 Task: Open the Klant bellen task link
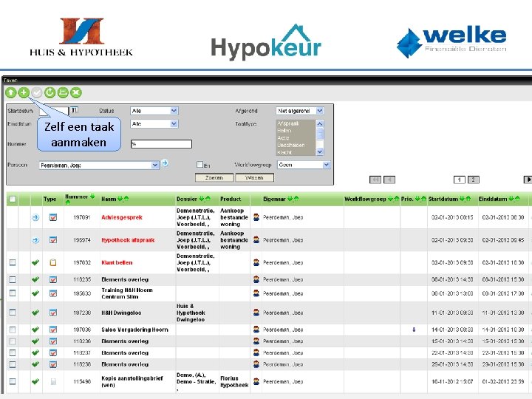click(x=117, y=262)
